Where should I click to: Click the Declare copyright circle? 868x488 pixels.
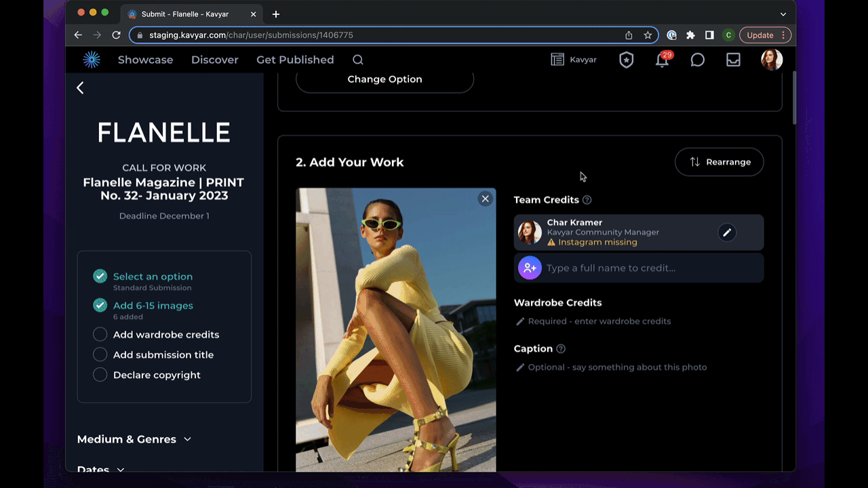tap(100, 375)
